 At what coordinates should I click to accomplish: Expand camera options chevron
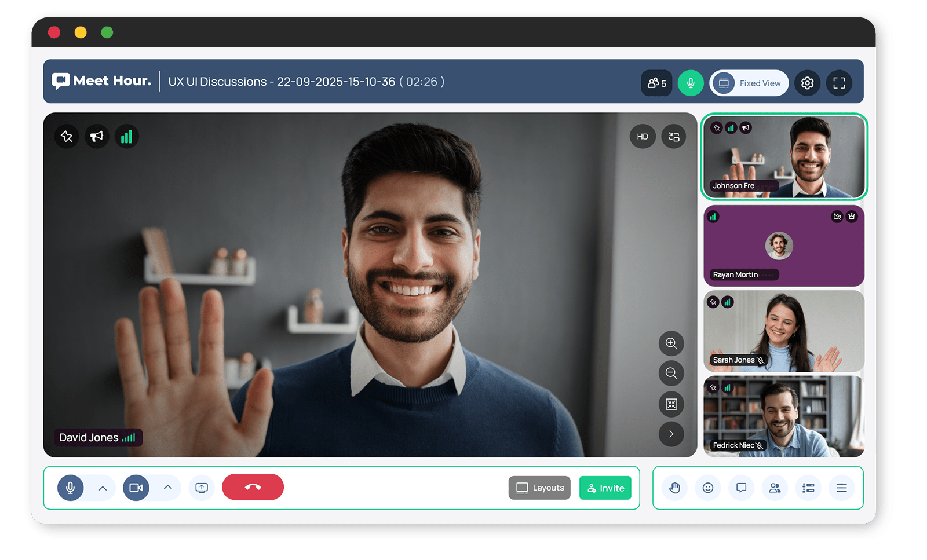click(x=168, y=488)
